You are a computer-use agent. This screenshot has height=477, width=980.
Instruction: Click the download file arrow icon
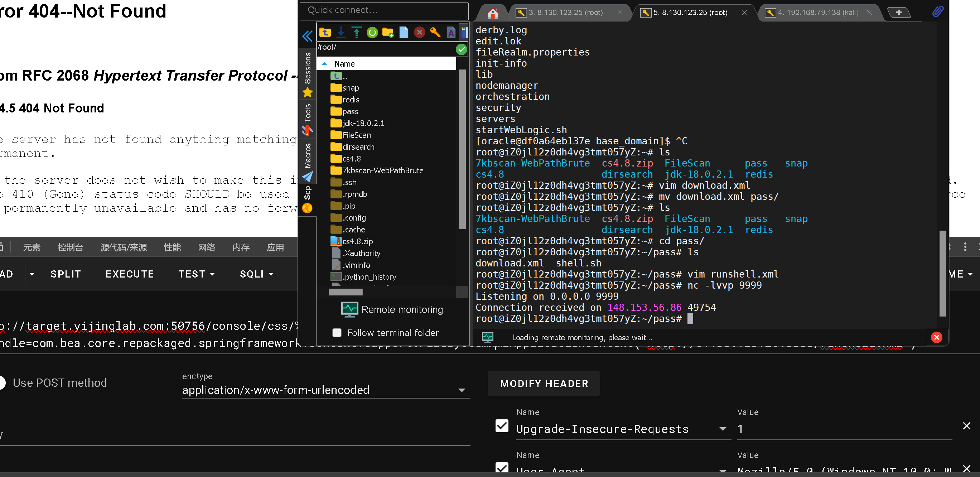tap(341, 33)
